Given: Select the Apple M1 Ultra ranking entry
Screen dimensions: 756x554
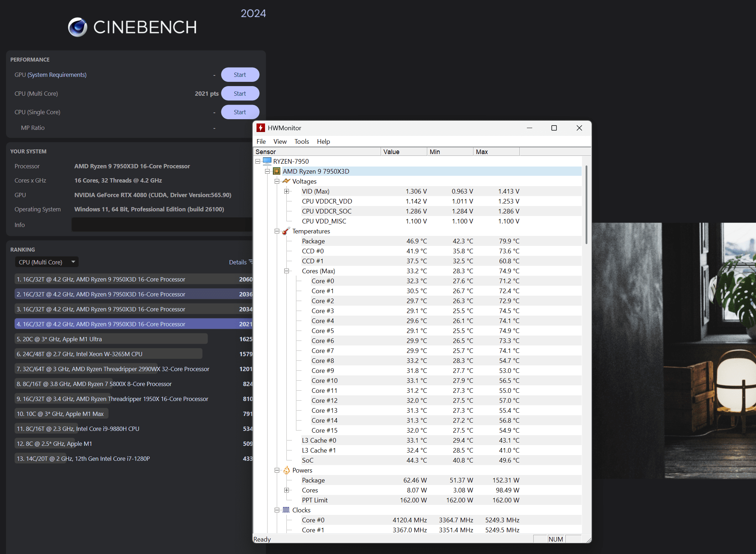Looking at the screenshot, I should tap(133, 339).
